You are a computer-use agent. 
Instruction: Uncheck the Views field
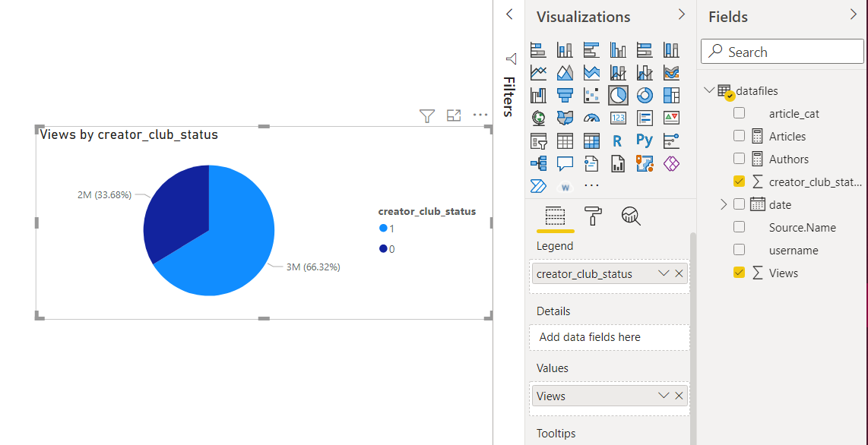pyautogui.click(x=738, y=273)
